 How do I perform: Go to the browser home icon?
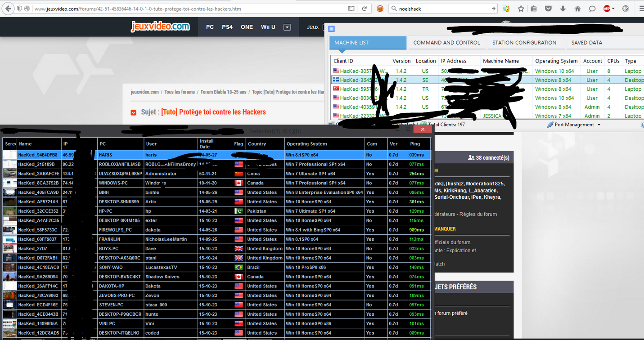[577, 9]
